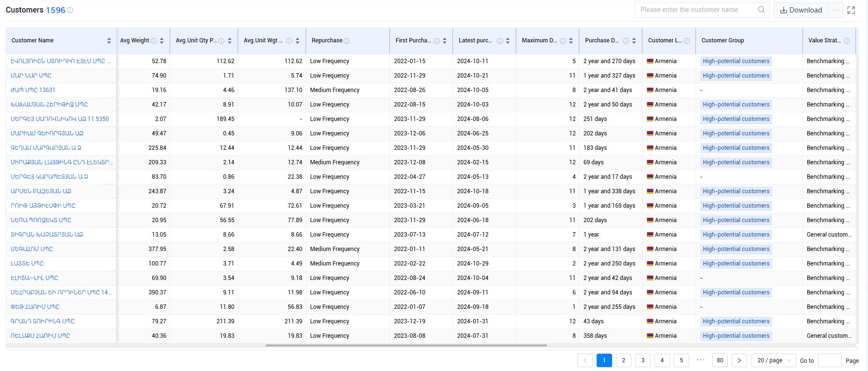Click the pagination jump ellipsis
The image size is (868, 371).
(701, 360)
